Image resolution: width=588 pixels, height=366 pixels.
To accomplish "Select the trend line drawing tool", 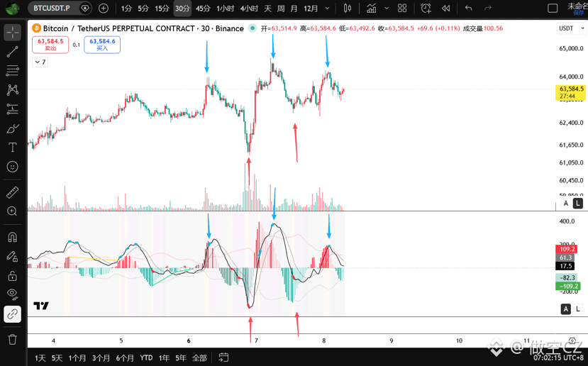I will click(12, 52).
